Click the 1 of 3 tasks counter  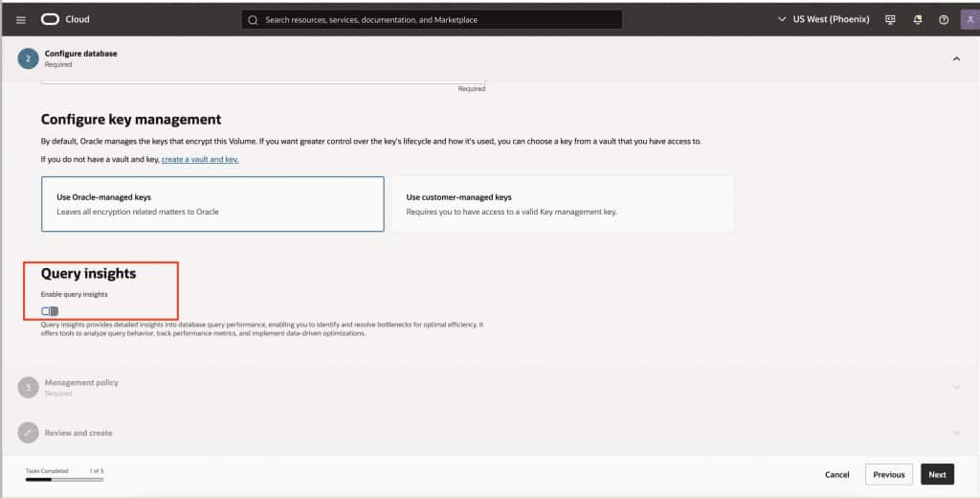tap(97, 470)
